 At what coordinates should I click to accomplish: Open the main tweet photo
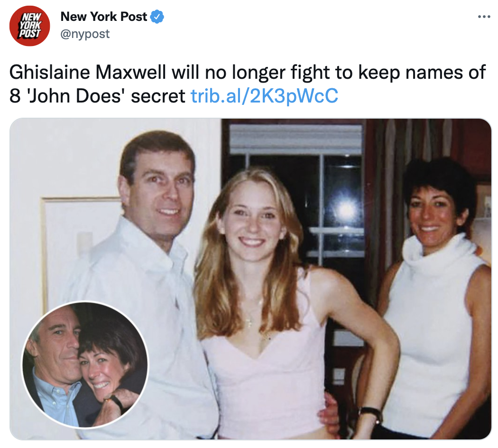(250, 279)
